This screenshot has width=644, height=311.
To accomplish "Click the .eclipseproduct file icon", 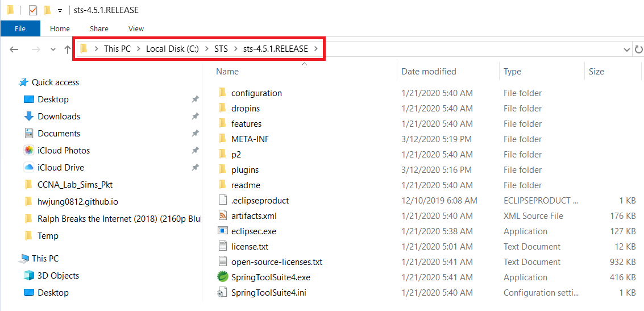I will click(x=223, y=201).
